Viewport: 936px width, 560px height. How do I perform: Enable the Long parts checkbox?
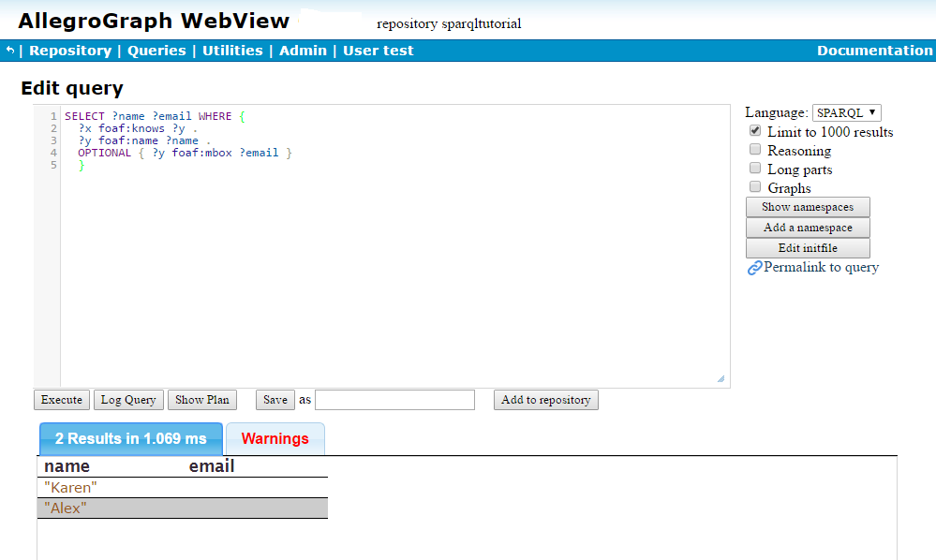[755, 168]
